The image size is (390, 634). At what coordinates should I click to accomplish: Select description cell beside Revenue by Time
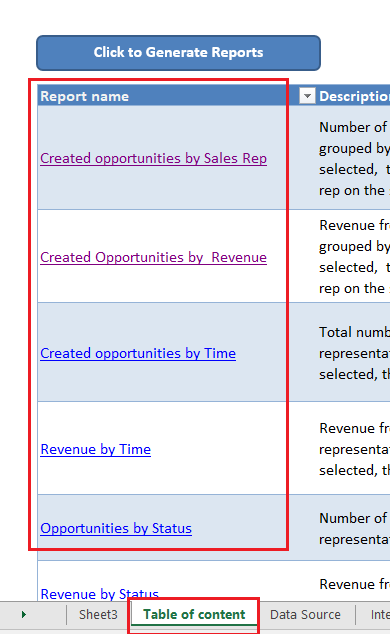[x=339, y=448]
